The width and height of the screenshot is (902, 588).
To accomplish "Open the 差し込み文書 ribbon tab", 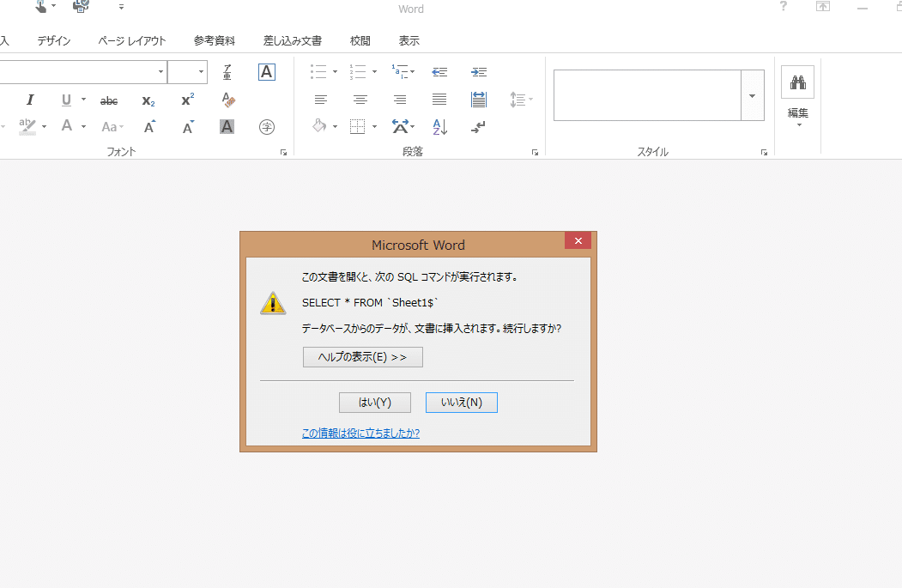I will 294,40.
